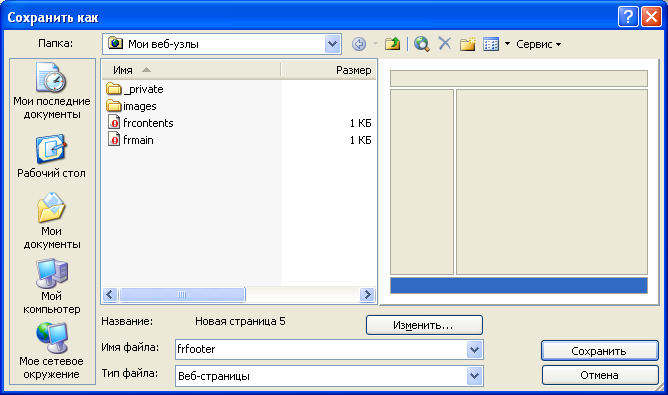Open My Network Places (Мое сетевое окружение)
668x395 pixels.
coord(52,351)
